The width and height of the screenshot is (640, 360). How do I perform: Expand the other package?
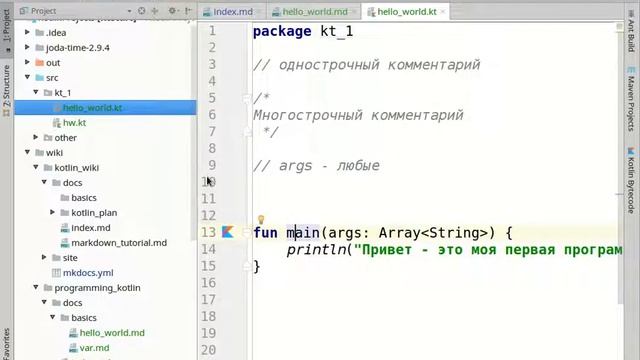click(x=36, y=138)
